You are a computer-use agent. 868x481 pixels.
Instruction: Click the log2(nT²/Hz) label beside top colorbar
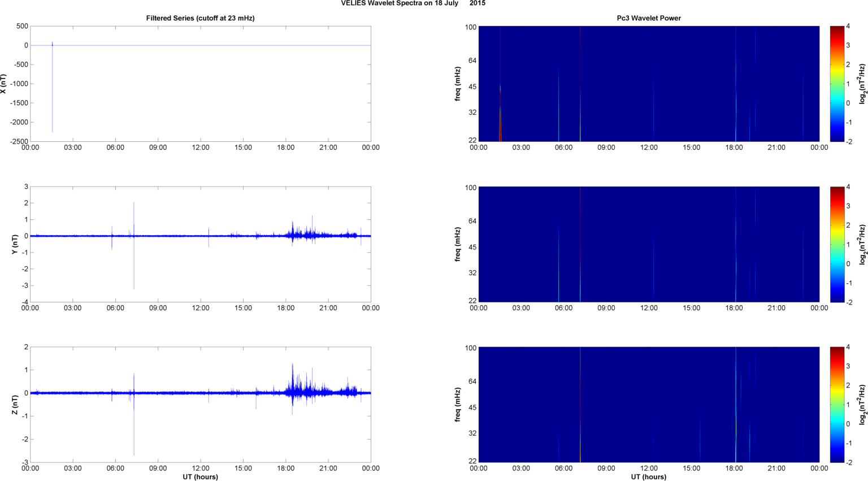pos(862,84)
